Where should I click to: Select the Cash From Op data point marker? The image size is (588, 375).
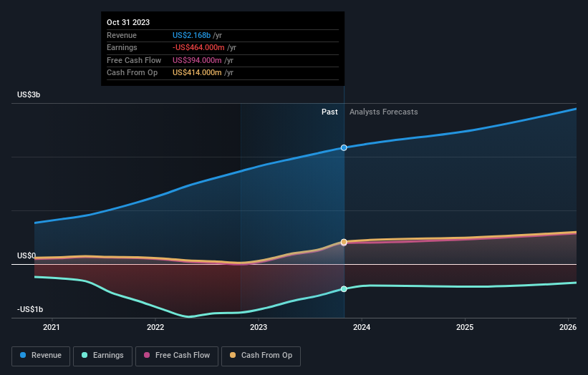344,242
